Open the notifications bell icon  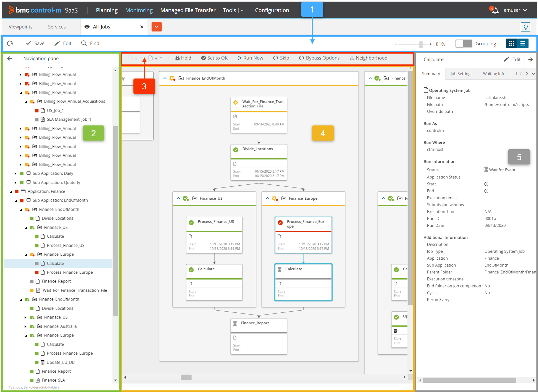coord(495,10)
